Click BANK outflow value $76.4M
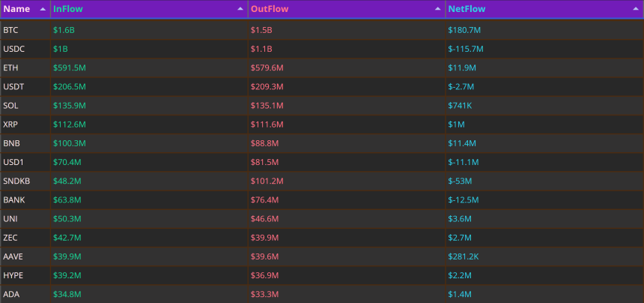 point(265,200)
